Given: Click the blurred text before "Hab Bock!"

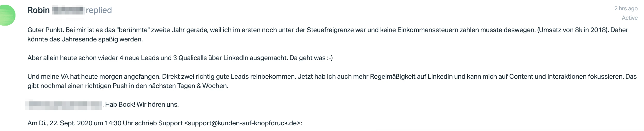Looking at the screenshot, I should point(64,105).
